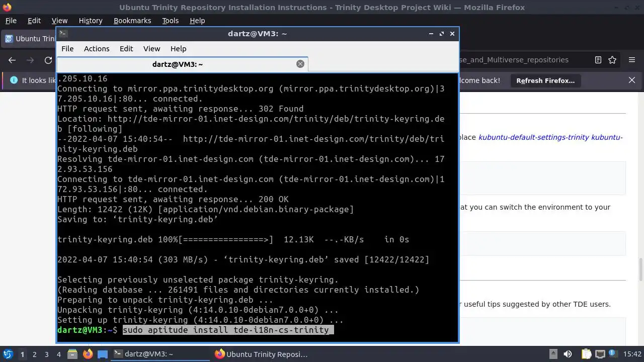Image resolution: width=644 pixels, height=362 pixels.
Task: Open the volume control tray icon
Action: coord(568,354)
